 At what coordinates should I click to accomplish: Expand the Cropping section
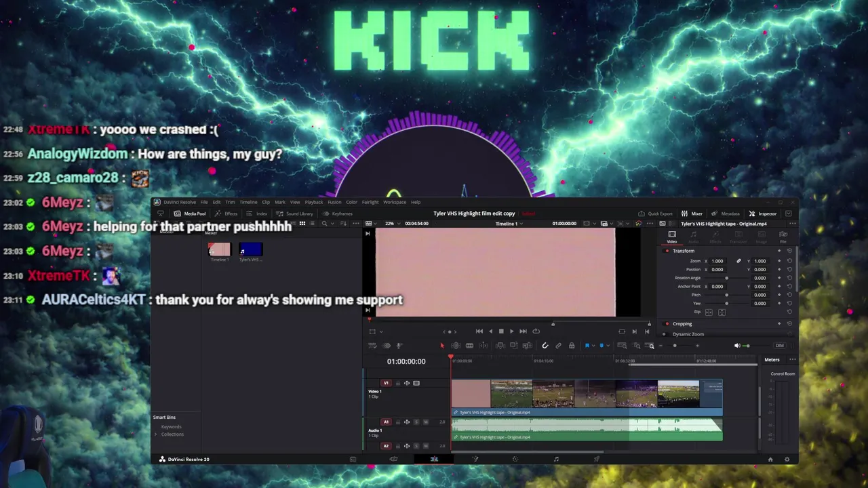pos(682,324)
